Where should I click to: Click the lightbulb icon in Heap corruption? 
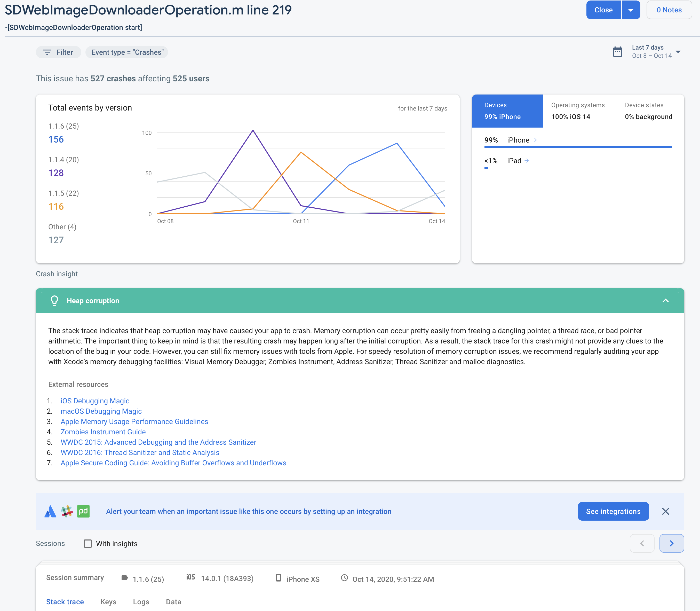point(54,300)
